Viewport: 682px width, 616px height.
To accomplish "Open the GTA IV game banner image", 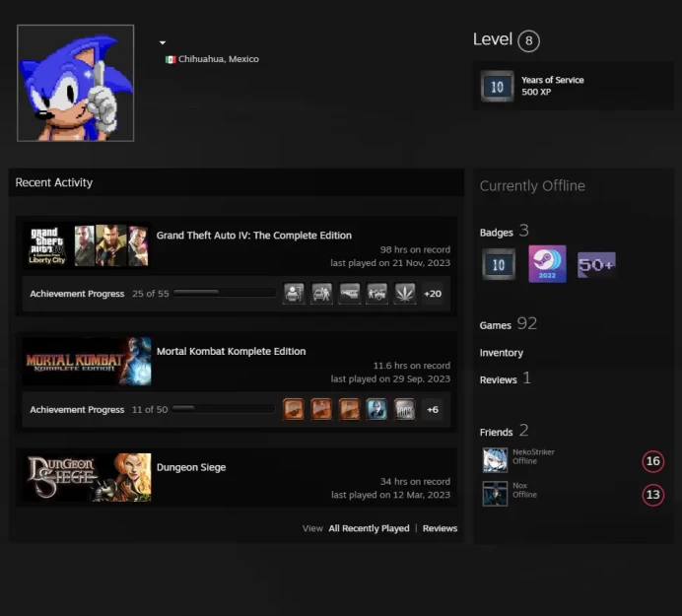I will click(87, 245).
